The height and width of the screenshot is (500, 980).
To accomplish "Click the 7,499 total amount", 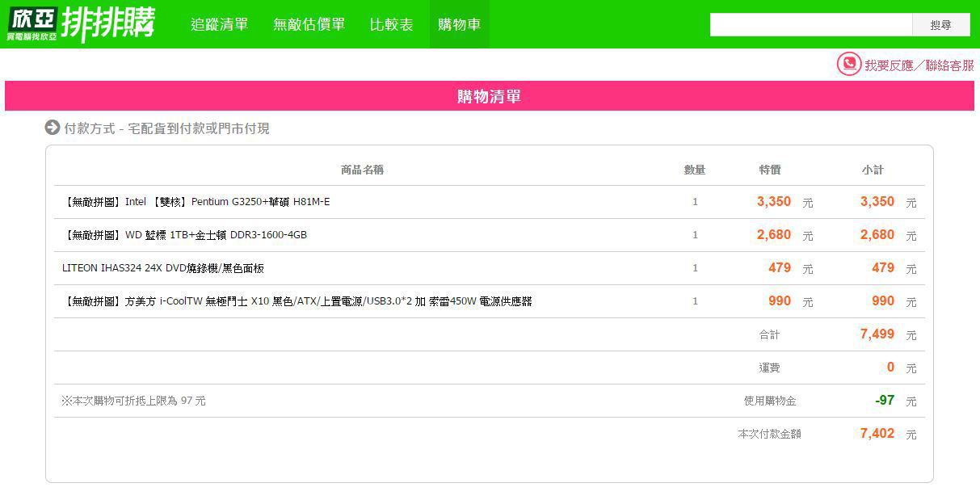I will (877, 334).
